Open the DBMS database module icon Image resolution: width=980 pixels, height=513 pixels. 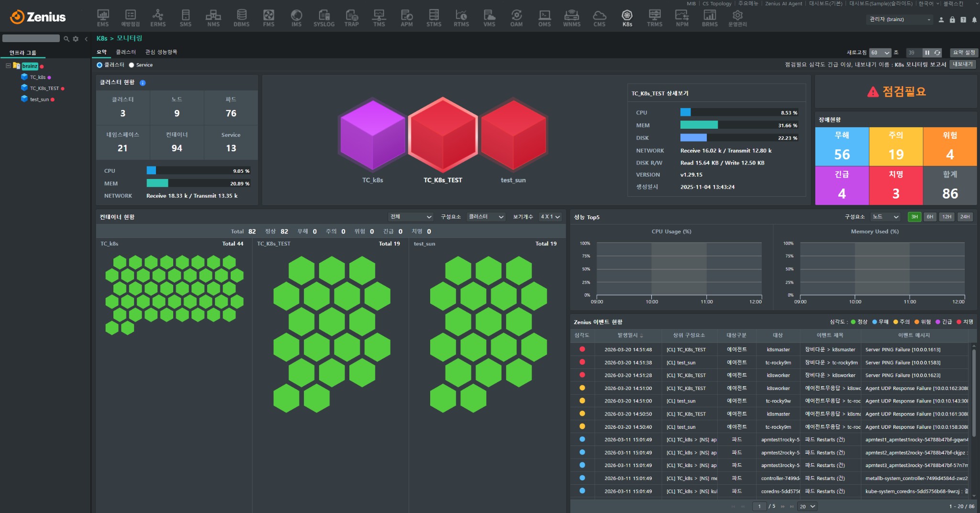coord(242,18)
